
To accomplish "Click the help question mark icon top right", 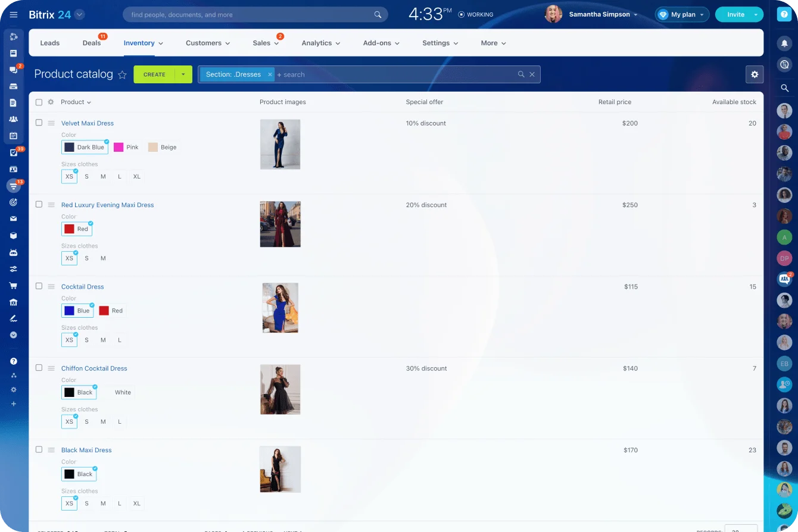I will click(x=784, y=15).
